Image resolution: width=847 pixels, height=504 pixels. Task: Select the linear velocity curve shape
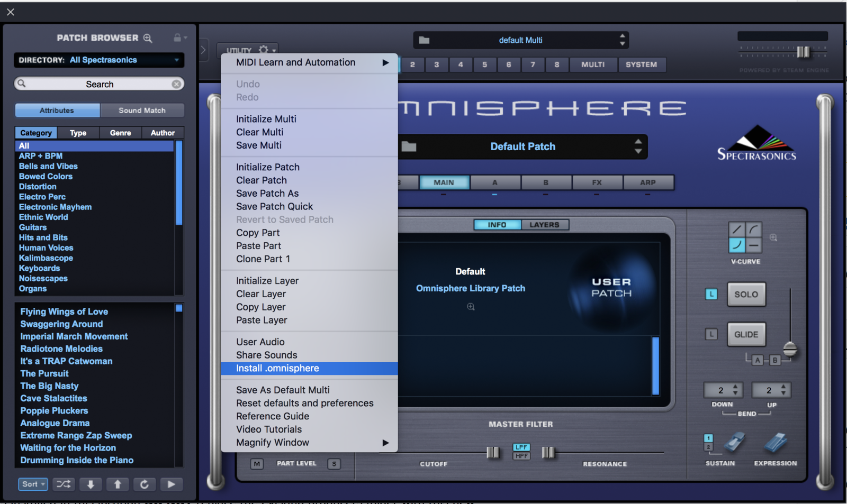(736, 229)
